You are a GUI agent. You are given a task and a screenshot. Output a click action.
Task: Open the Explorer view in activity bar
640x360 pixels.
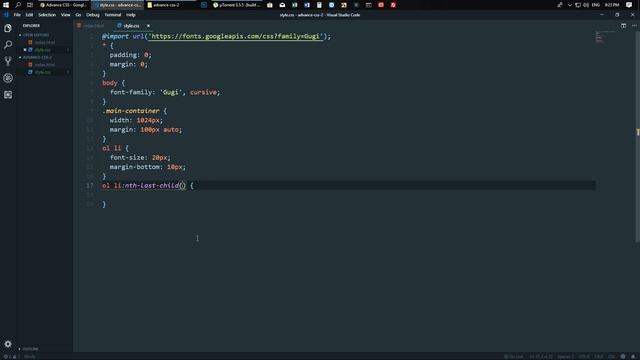click(x=8, y=28)
